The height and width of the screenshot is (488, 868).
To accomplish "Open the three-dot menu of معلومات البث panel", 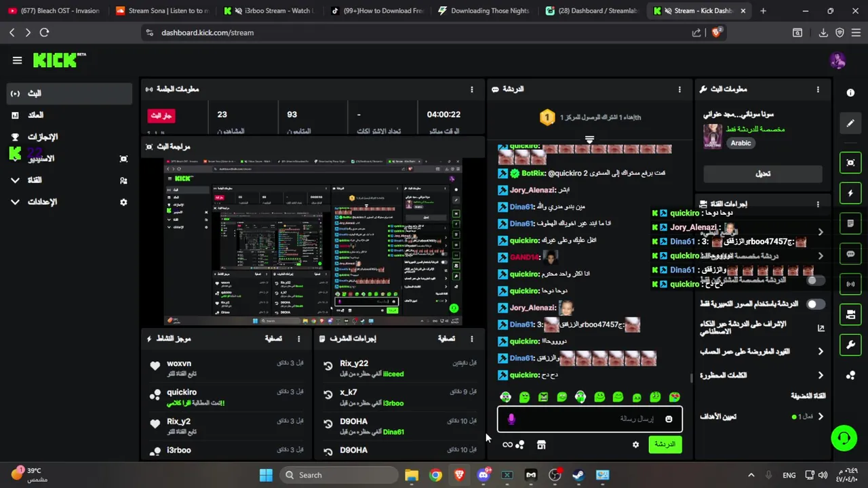I will tap(818, 89).
